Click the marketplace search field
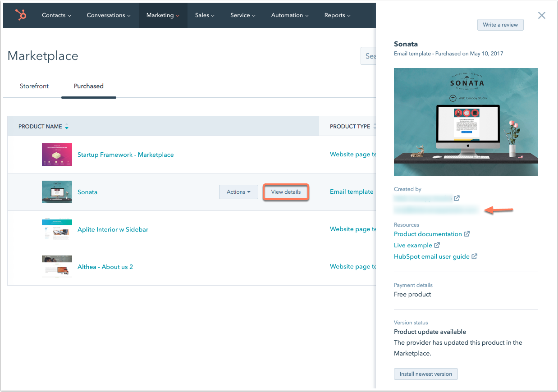558x392 pixels. coord(368,56)
